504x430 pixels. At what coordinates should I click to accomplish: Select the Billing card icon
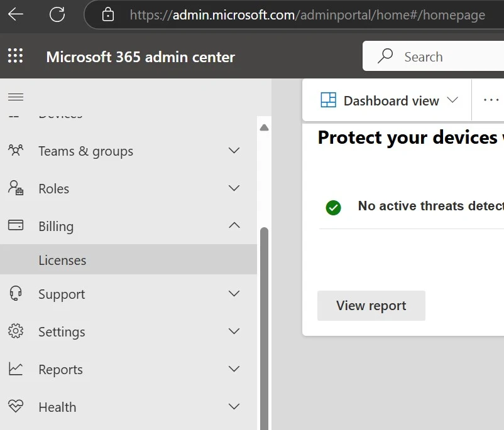point(16,225)
